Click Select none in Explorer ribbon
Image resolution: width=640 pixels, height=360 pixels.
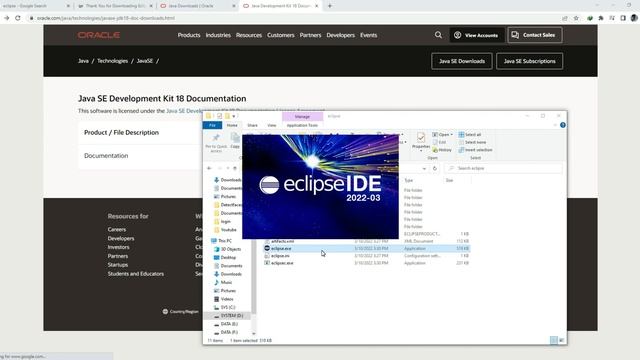[472, 142]
